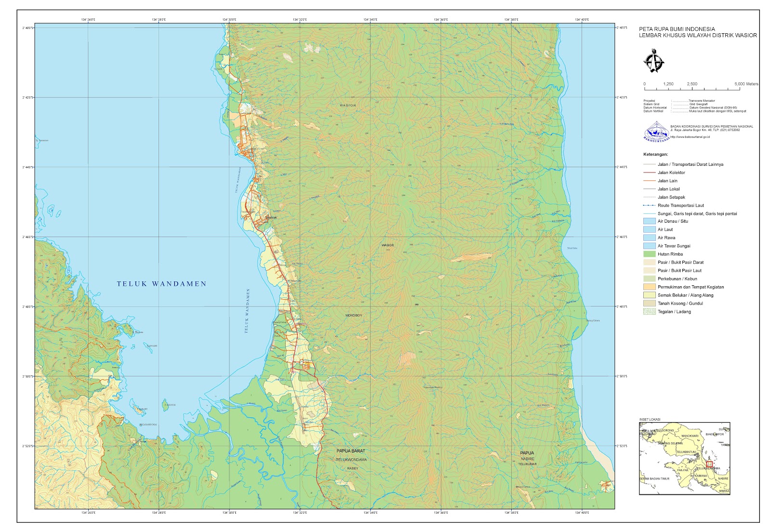Screen dimensions: 771x532
Task: Click the title 'PETA RUPA BUMI INDONESIA'
Action: tap(677, 29)
